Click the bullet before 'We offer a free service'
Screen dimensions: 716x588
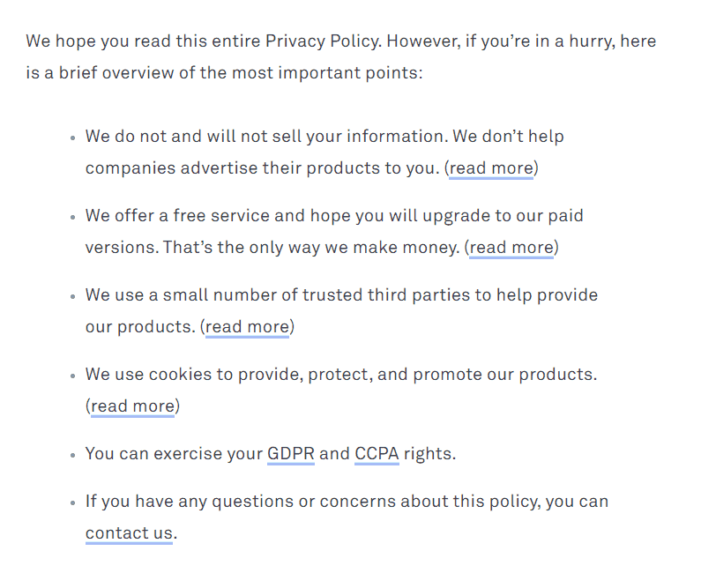pos(72,218)
